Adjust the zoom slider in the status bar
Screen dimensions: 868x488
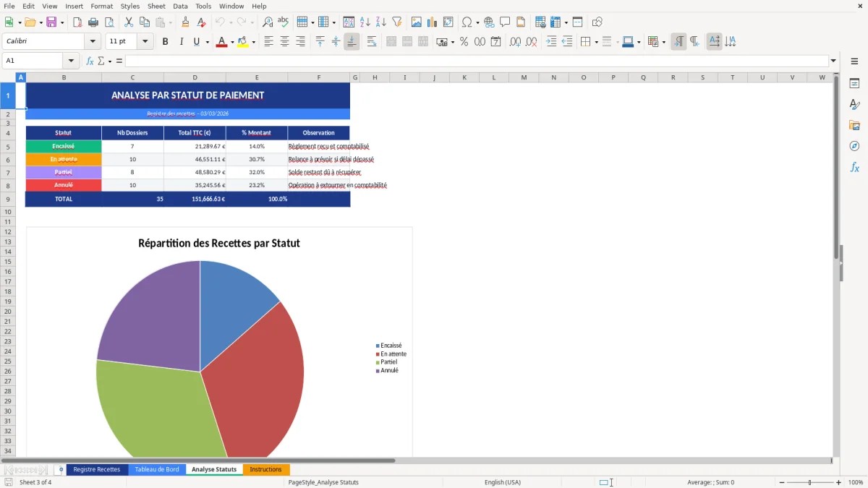808,482
